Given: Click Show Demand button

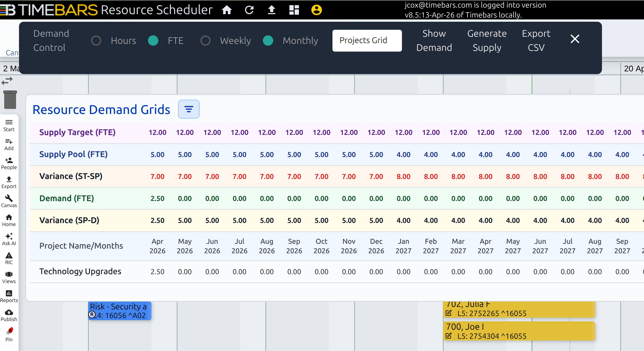Looking at the screenshot, I should pos(434,41).
